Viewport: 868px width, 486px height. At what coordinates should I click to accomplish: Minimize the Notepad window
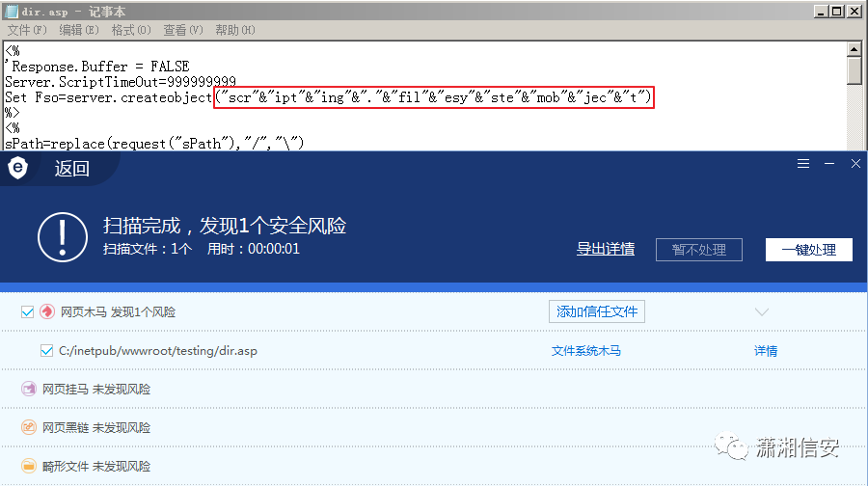click(x=822, y=11)
